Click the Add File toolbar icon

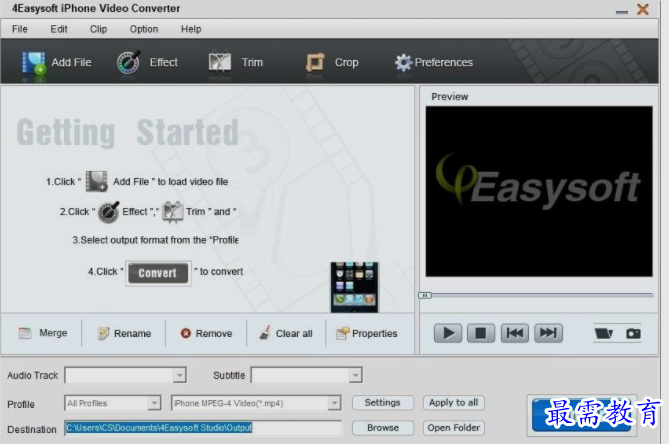pyautogui.click(x=34, y=63)
